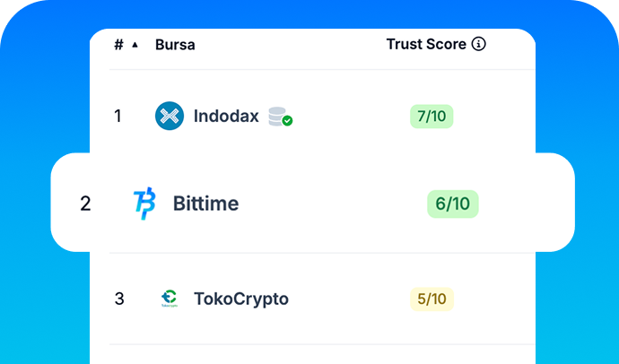
Task: Sort by the Bursa column header
Action: [175, 44]
